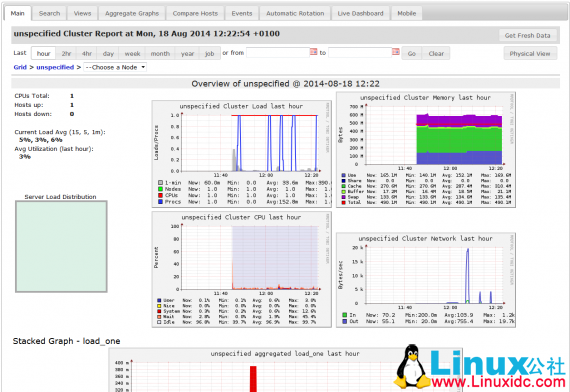Click the Current Load Avg label
Viewport: 570px width, 392px height.
point(60,132)
